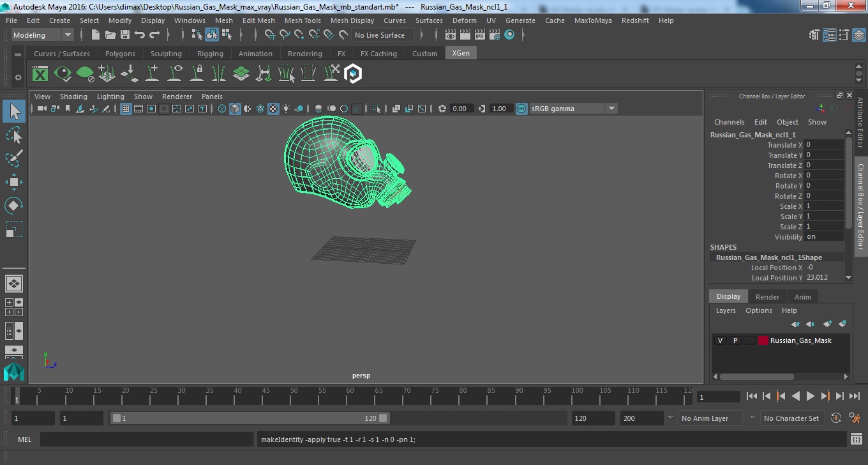The height and width of the screenshot is (465, 868).
Task: Click the time range slider bar
Action: (x=249, y=418)
